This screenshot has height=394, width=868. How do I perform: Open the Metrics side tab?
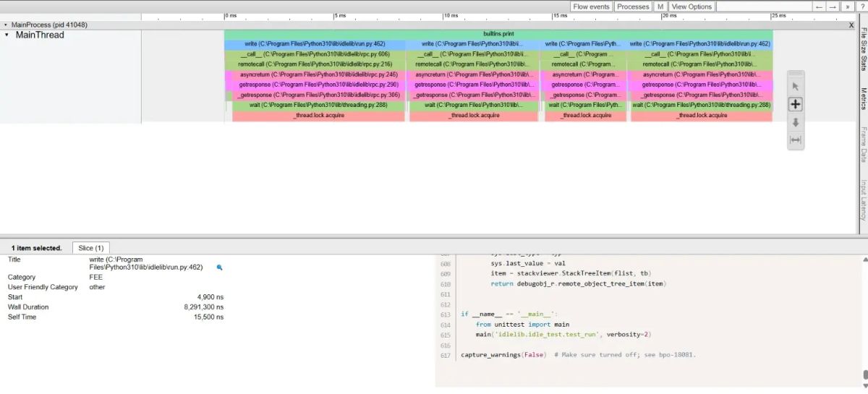coord(863,98)
